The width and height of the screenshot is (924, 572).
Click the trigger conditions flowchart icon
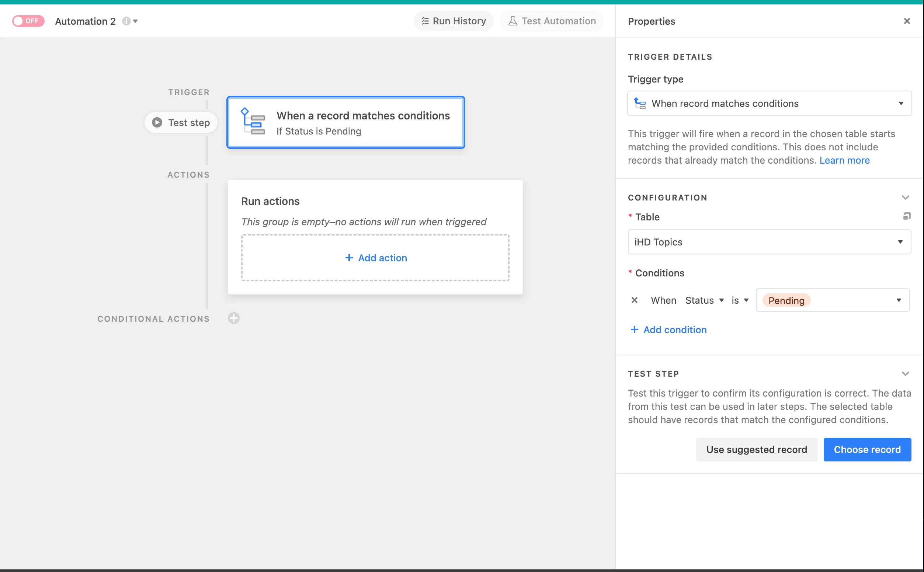coord(253,122)
